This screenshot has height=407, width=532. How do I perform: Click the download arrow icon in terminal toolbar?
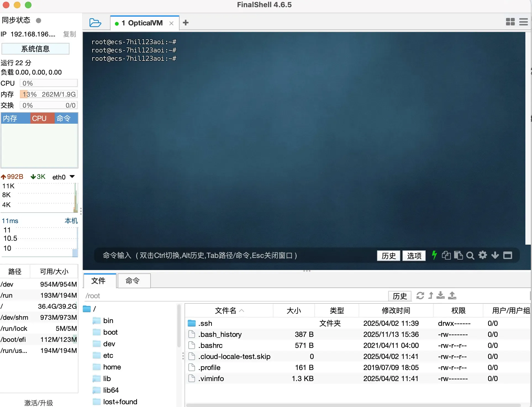[495, 255]
